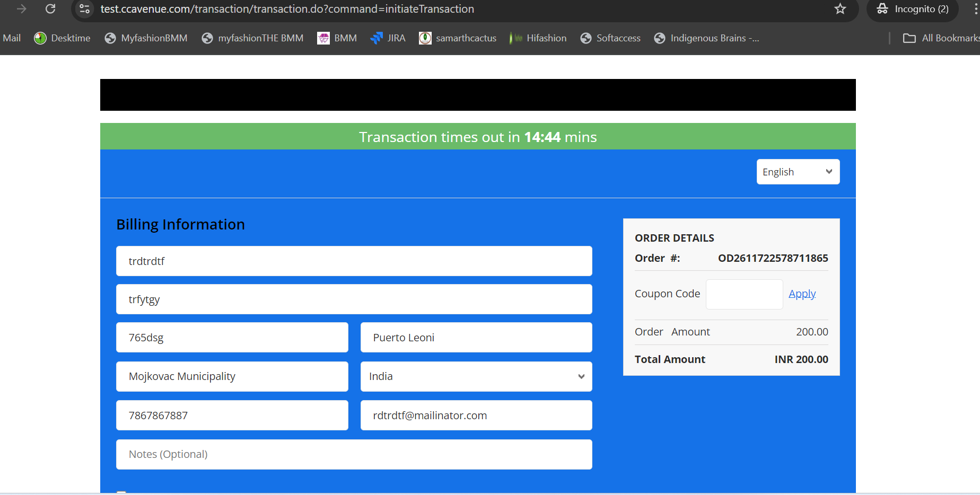
Task: Click the state field Mojkovac Municipality
Action: 232,376
